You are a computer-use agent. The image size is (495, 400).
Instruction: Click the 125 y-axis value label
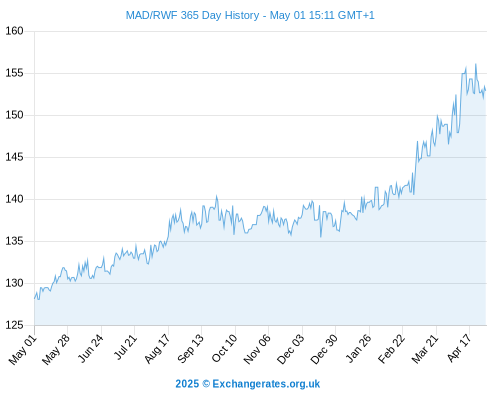coord(14,325)
